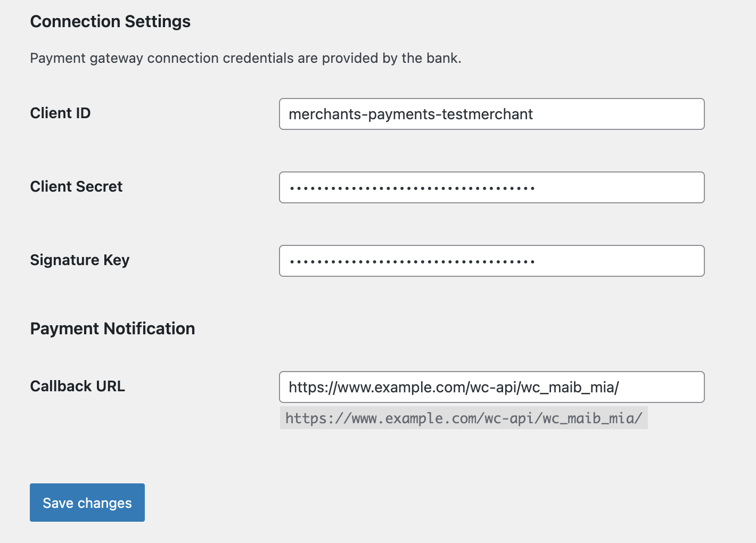Click the Client ID label
This screenshot has width=756, height=543.
[60, 113]
